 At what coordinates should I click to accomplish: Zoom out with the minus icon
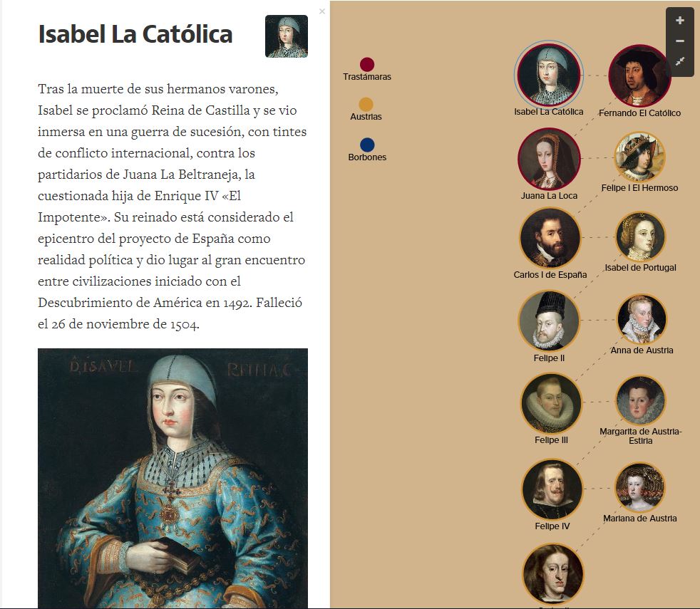tap(679, 41)
